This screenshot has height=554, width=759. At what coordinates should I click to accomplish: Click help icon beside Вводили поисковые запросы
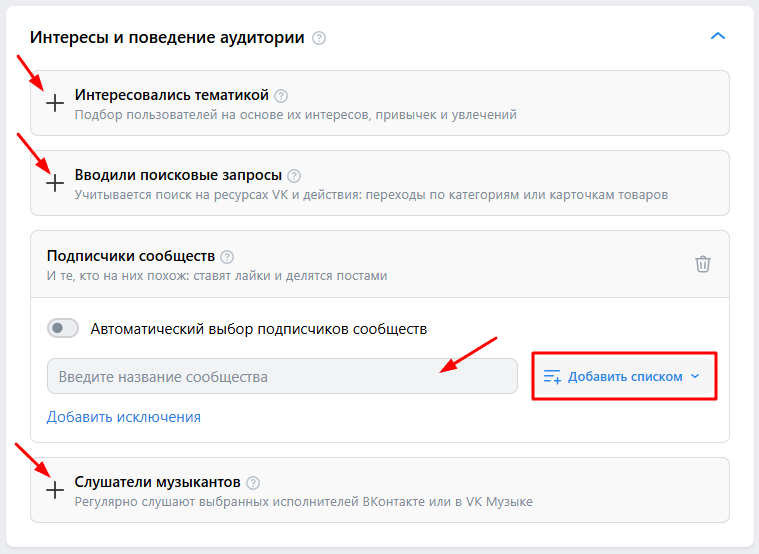294,175
